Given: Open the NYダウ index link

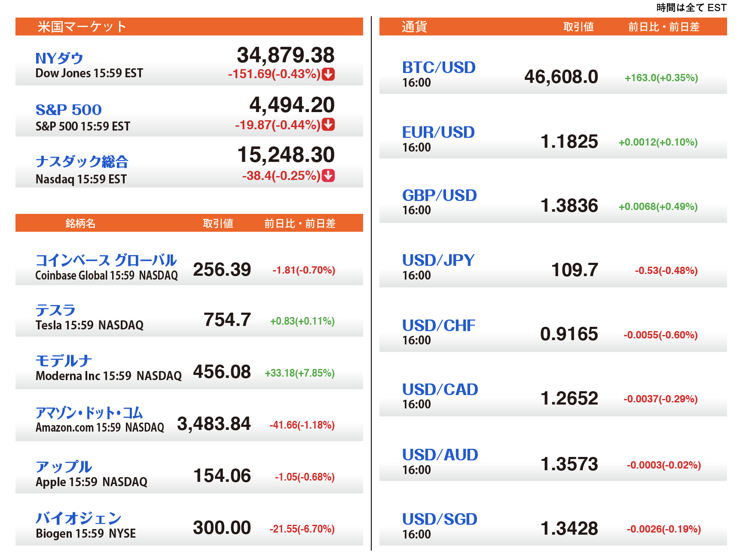Looking at the screenshot, I should point(59,58).
